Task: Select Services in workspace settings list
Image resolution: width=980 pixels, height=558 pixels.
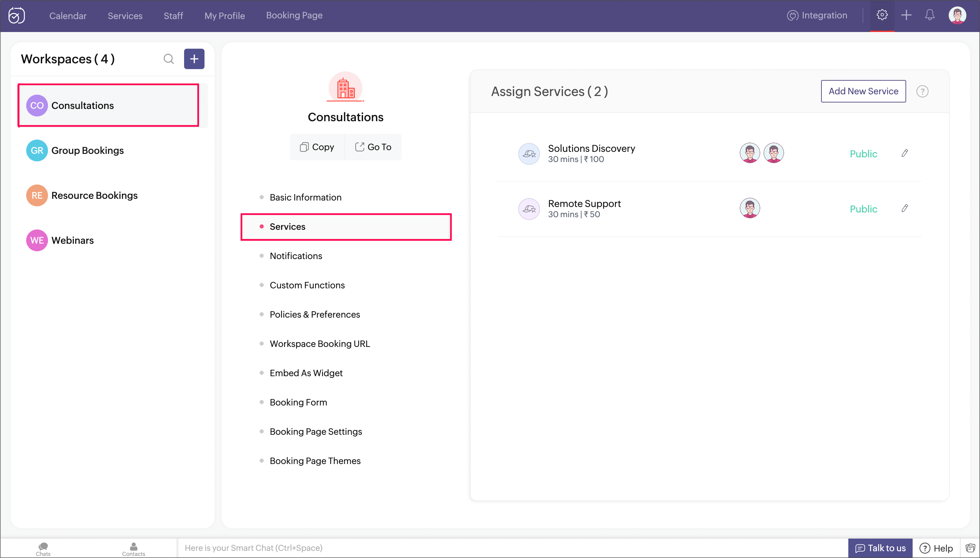Action: 346,226
